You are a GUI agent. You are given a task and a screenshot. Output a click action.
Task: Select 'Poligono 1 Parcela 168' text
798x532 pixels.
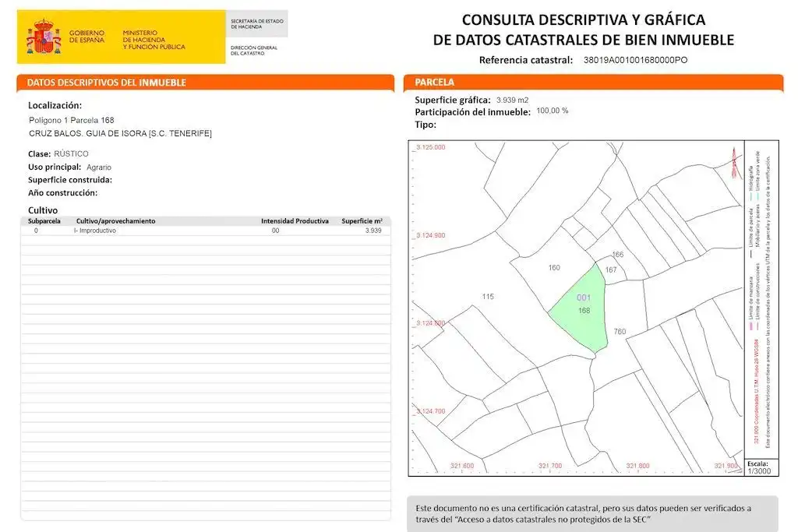(x=71, y=120)
